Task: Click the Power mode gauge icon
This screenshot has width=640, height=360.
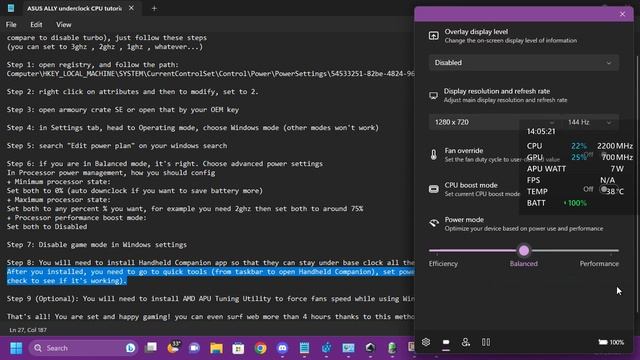Action: click(x=433, y=223)
